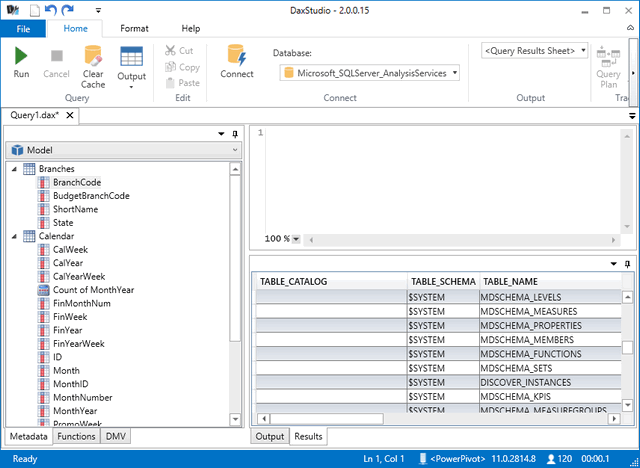This screenshot has height=468, width=640.
Task: Open the Help ribbon tab
Action: (191, 29)
